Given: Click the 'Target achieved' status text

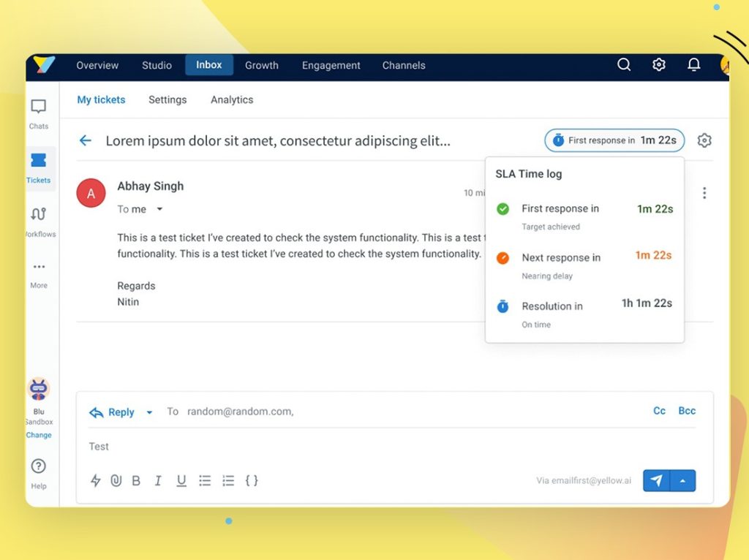Looking at the screenshot, I should pos(551,227).
